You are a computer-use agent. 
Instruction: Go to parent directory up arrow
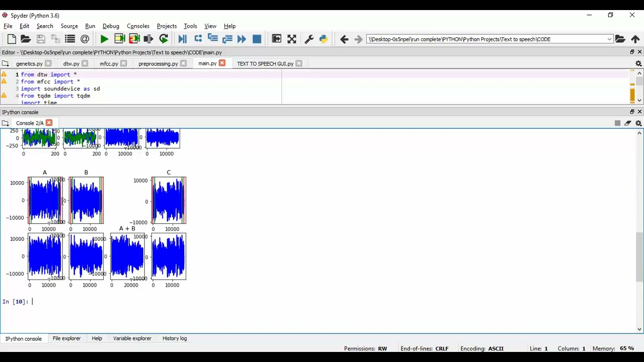tap(635, 39)
